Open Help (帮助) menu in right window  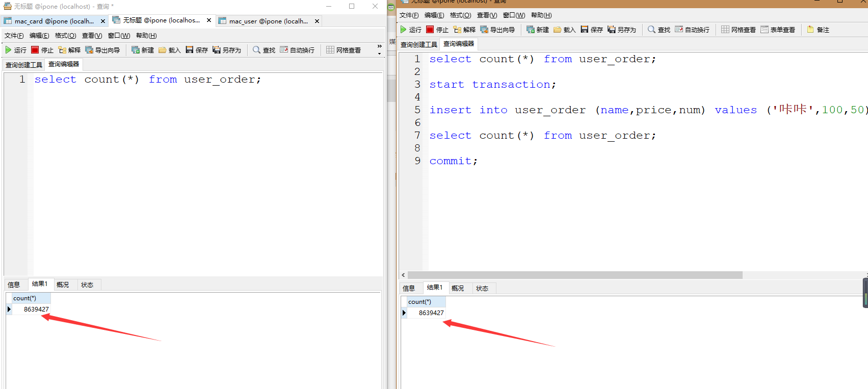(x=541, y=15)
